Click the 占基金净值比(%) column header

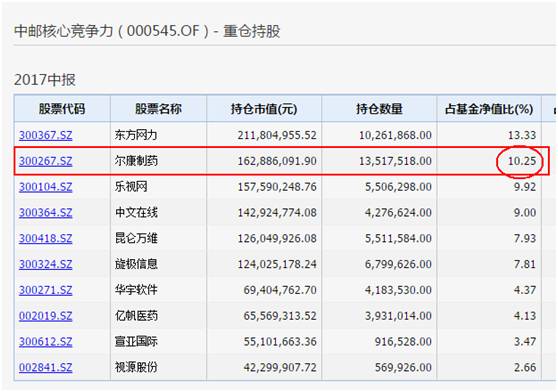(489, 109)
